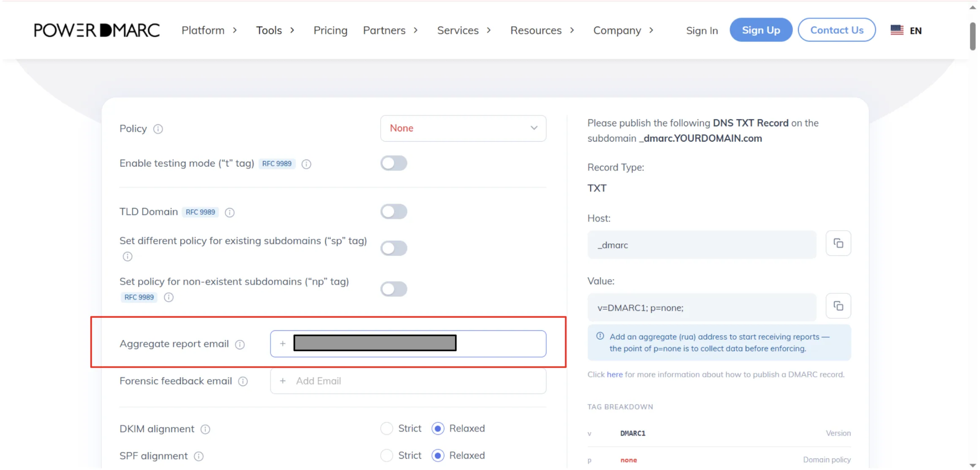Click the Sign Up button
The height and width of the screenshot is (470, 980).
pyautogui.click(x=761, y=30)
